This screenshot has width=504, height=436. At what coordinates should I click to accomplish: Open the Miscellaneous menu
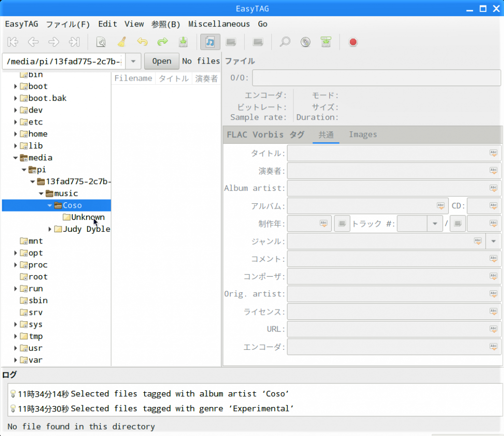pos(219,24)
